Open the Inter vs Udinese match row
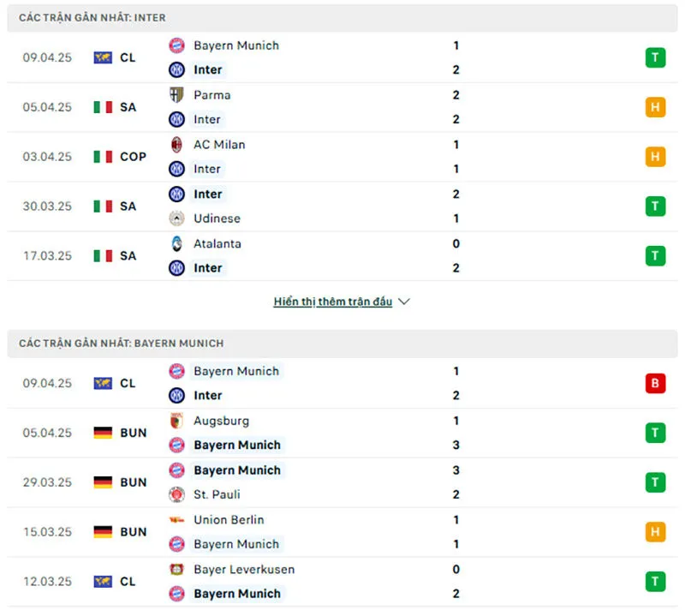The height and width of the screenshot is (616, 685). click(x=342, y=206)
